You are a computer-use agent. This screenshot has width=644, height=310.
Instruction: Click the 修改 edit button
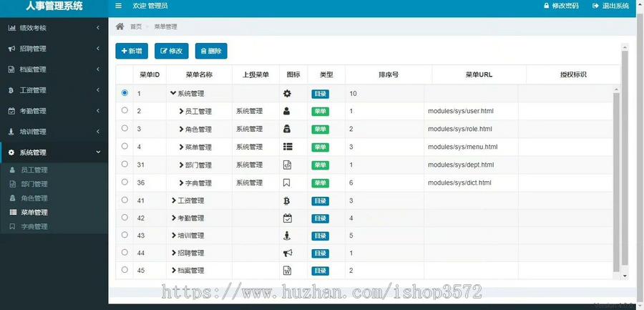point(171,51)
